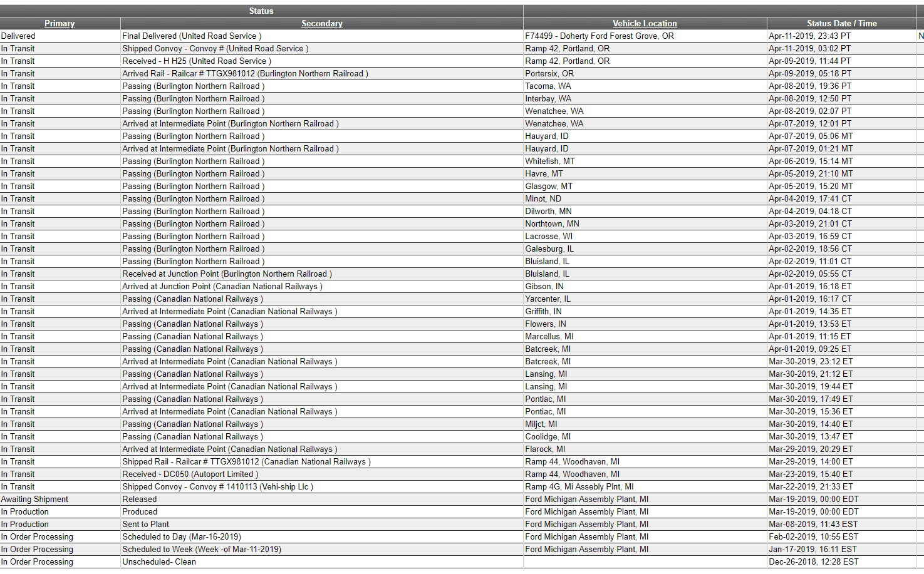Select 'Shipped Convoy - Convoy # 1410113 (Vehi-ship Llc )'
The height and width of the screenshot is (574, 924).
218,486
